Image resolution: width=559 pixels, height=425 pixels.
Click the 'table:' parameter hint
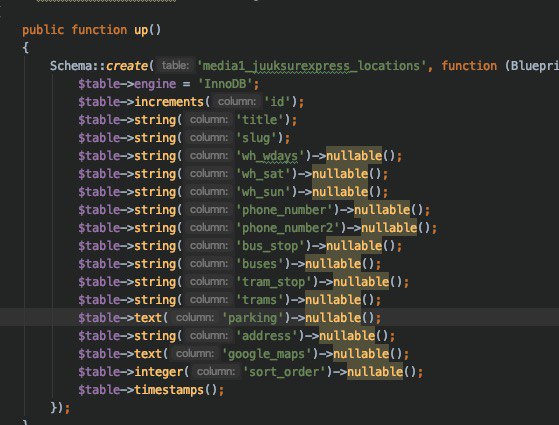coord(175,66)
